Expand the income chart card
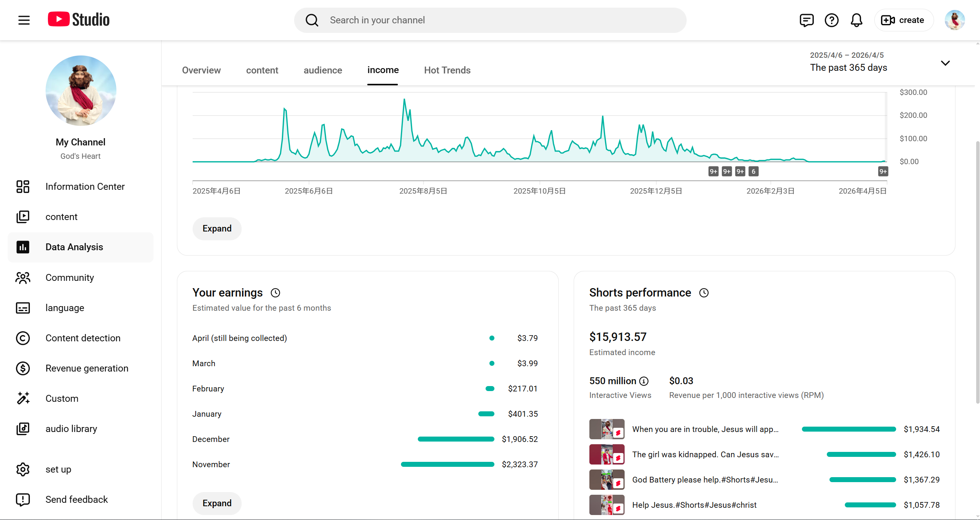Image resolution: width=980 pixels, height=520 pixels. tap(217, 229)
